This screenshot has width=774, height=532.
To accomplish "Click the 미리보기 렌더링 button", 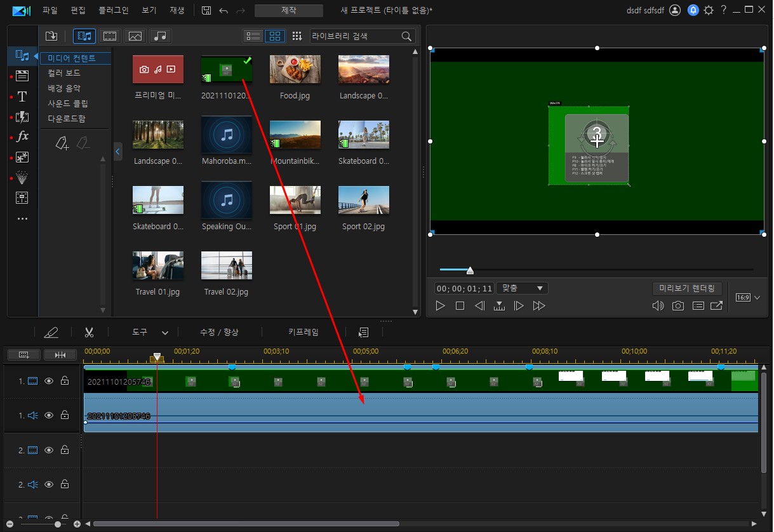I will coord(687,288).
